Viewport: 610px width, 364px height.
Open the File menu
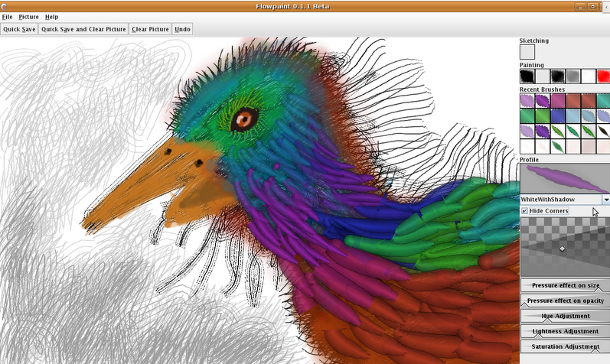pyautogui.click(x=7, y=16)
